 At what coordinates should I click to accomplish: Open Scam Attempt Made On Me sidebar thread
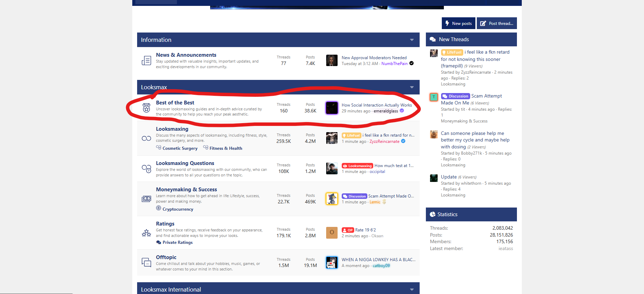471,99
